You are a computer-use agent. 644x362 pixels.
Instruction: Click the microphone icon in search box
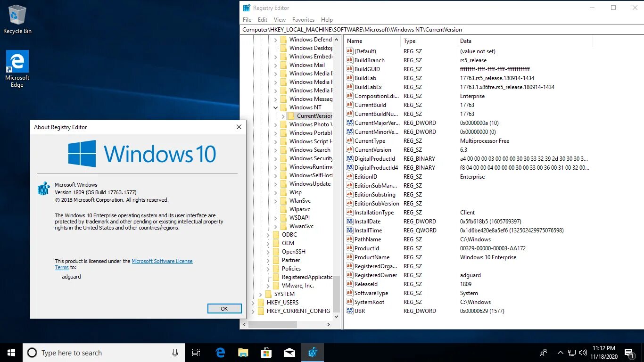pyautogui.click(x=175, y=353)
